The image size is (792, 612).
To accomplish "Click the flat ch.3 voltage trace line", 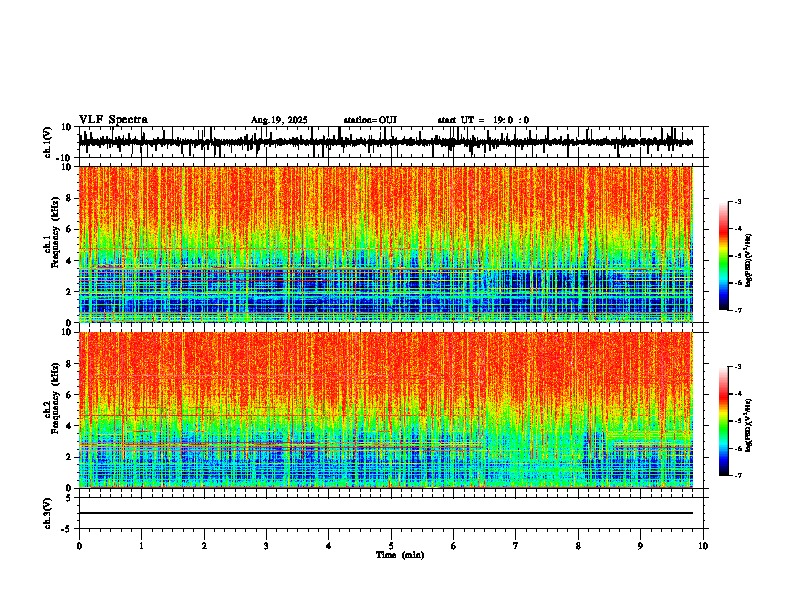I will point(386,513).
